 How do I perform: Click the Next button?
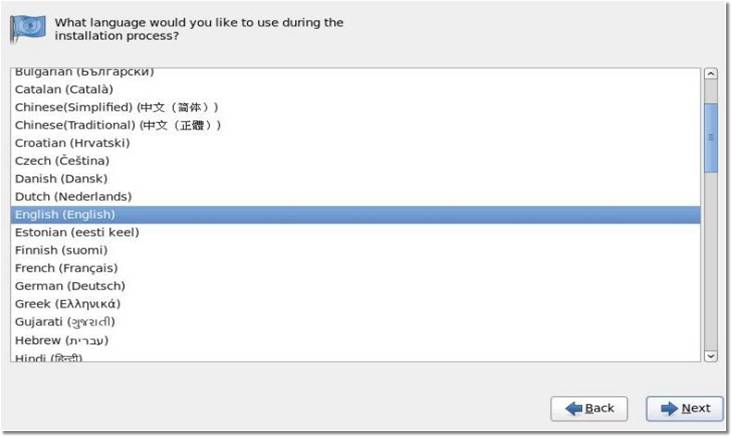tap(685, 408)
